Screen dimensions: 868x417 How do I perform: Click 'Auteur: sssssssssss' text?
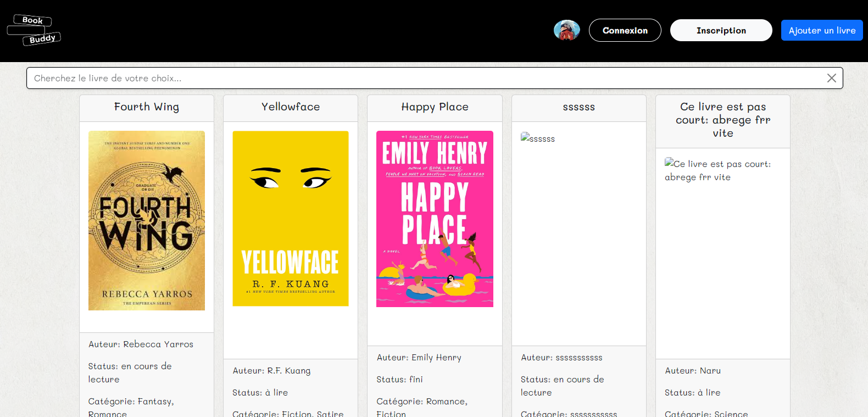tap(561, 357)
